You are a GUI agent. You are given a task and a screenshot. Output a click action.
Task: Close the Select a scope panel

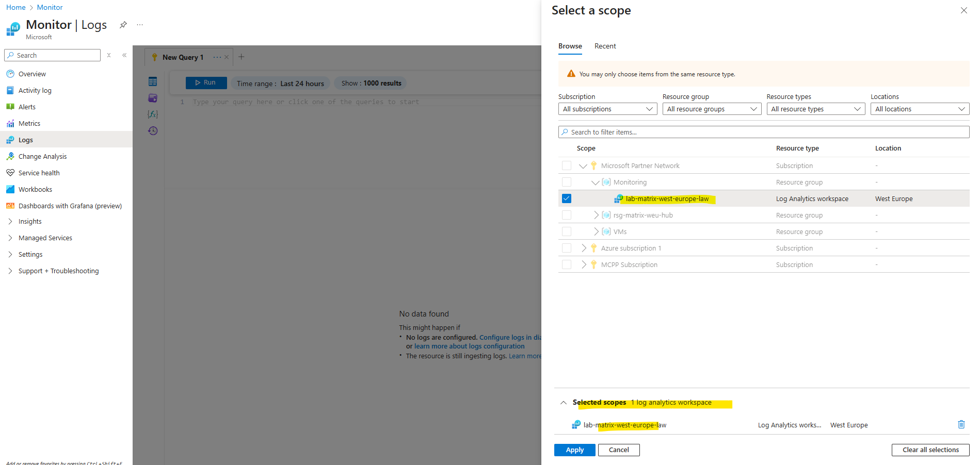[x=963, y=10]
